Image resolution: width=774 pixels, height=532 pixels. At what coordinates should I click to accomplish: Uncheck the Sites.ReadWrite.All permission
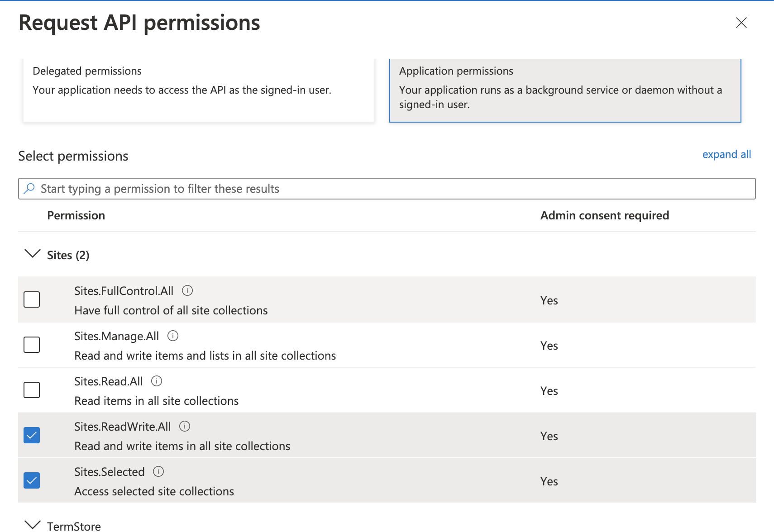click(31, 435)
